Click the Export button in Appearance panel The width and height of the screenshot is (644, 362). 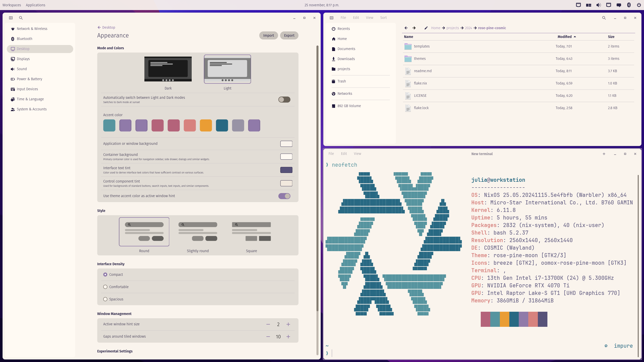[x=289, y=35]
